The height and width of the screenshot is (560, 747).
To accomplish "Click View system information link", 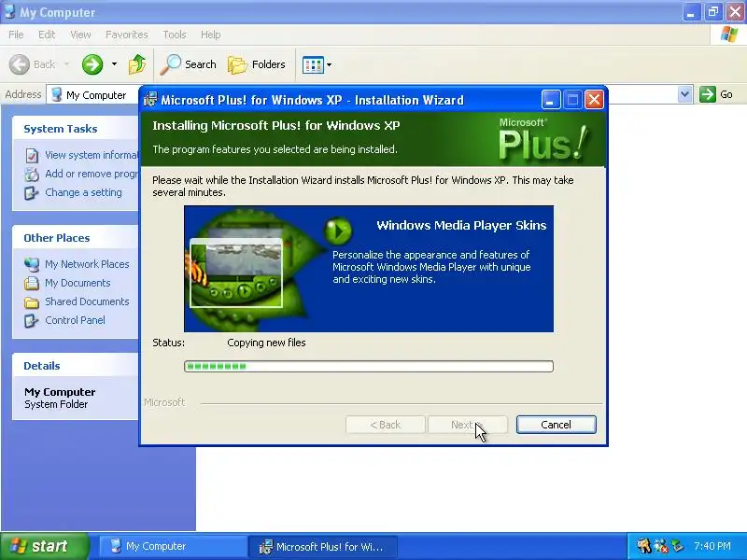I will (x=92, y=155).
